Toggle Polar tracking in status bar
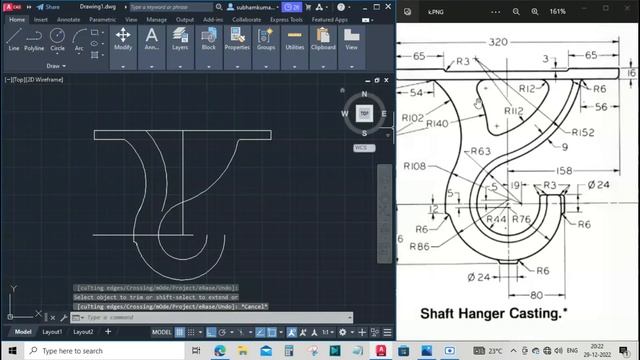 pyautogui.click(x=222, y=332)
